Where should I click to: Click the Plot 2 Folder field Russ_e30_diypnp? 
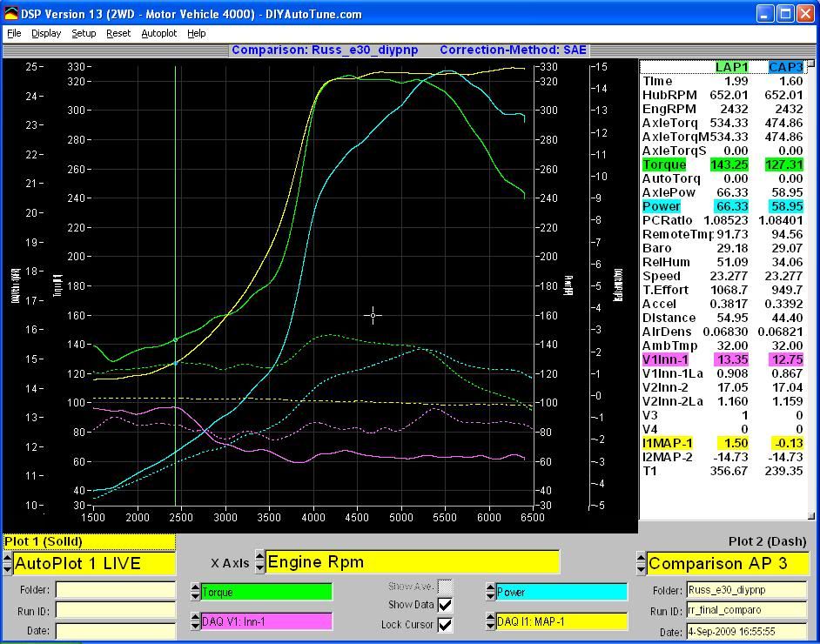click(x=747, y=590)
